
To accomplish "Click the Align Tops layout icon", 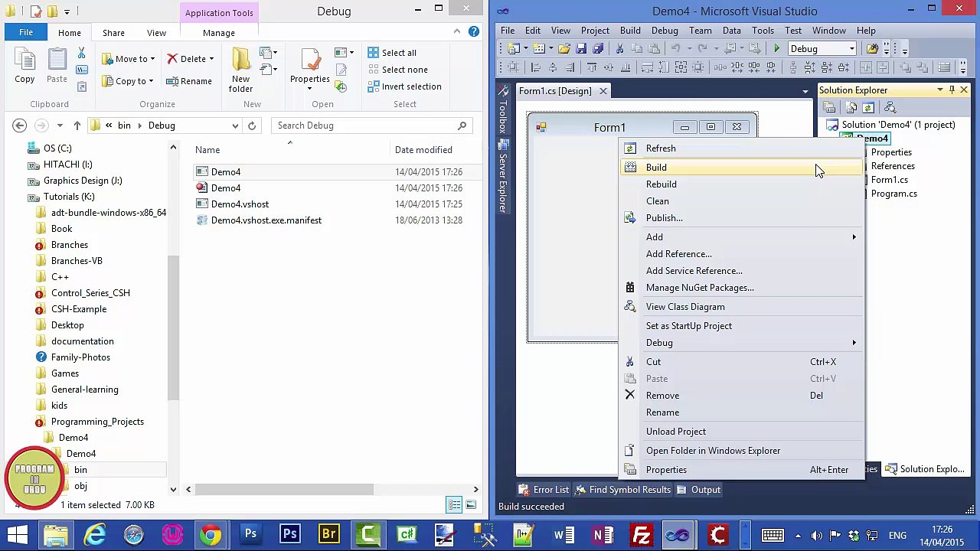I will click(x=592, y=67).
